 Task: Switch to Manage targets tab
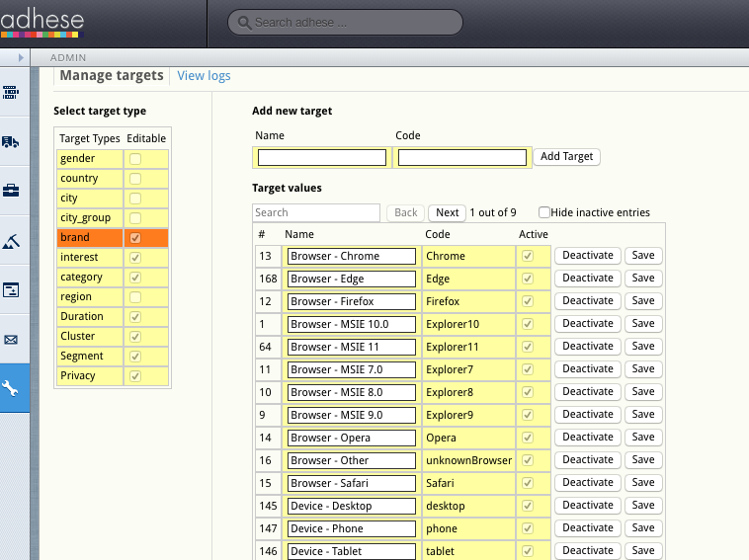[x=112, y=75]
